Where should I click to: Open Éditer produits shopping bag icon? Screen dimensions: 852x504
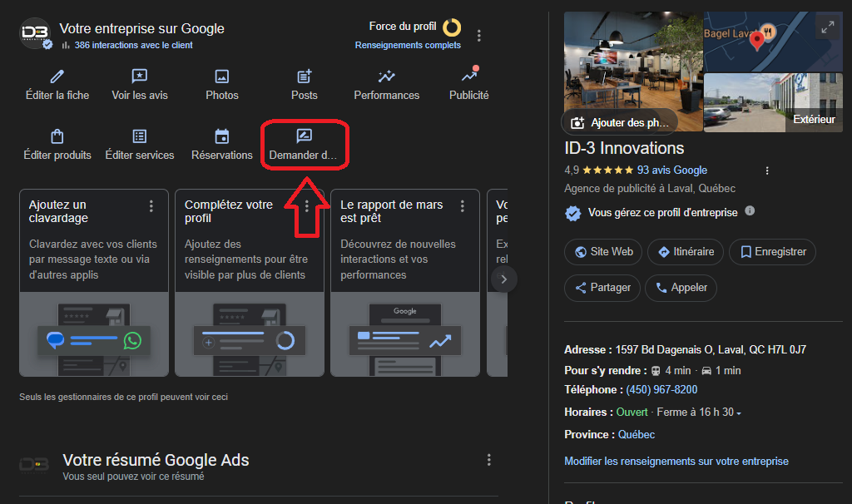57,137
